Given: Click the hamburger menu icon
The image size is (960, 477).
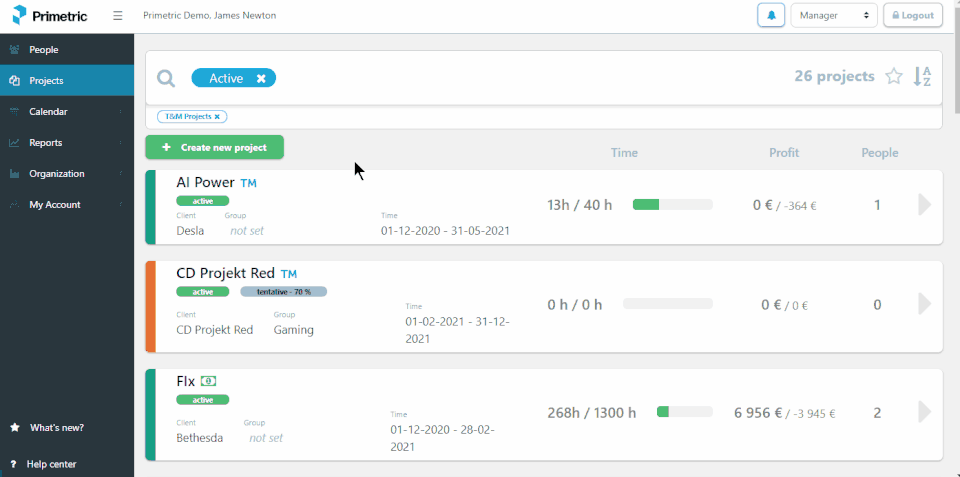Looking at the screenshot, I should 118,16.
